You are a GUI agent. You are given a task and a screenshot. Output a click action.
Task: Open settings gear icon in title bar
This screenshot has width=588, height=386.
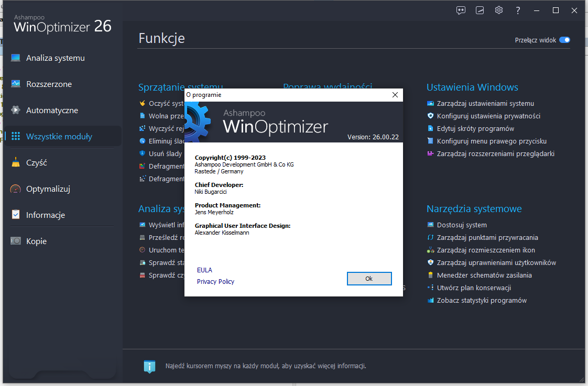click(499, 10)
